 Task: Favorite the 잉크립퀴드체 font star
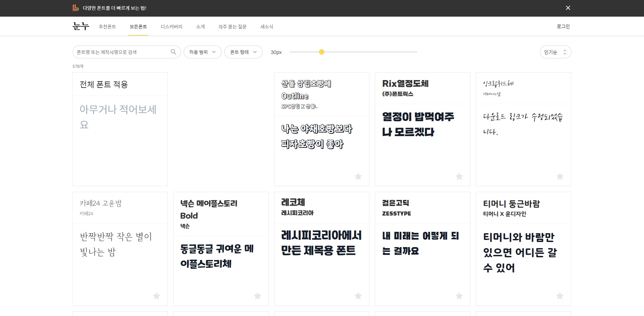560,176
